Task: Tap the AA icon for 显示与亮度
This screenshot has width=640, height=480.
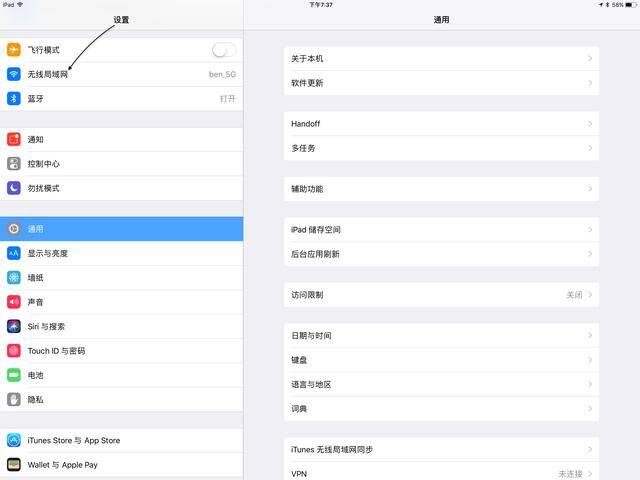Action: point(13,253)
